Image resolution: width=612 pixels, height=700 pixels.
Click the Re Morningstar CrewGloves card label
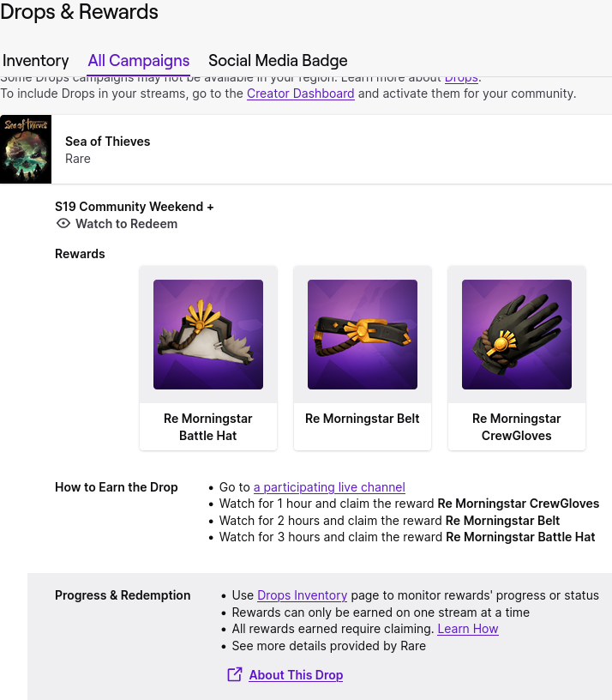pos(517,427)
